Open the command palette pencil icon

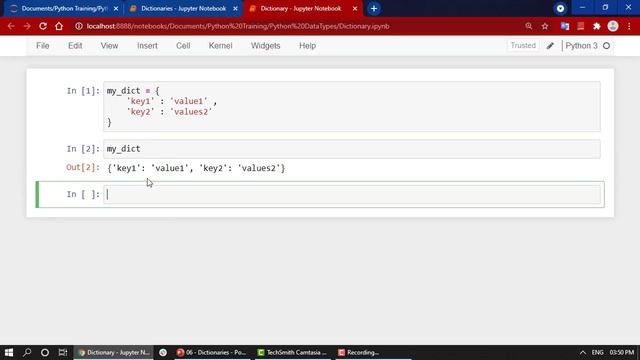coord(550,46)
